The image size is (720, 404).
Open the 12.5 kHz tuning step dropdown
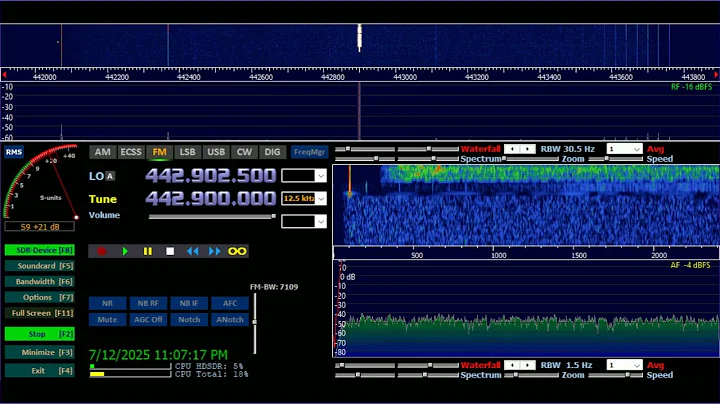(321, 199)
